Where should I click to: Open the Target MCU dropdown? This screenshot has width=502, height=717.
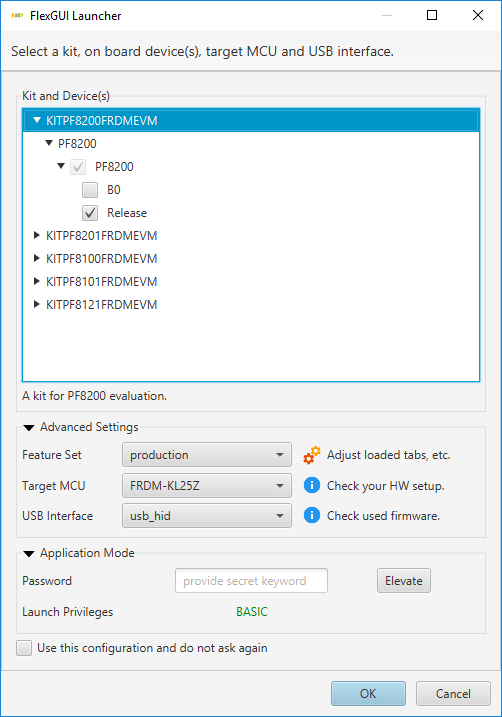pyautogui.click(x=207, y=486)
